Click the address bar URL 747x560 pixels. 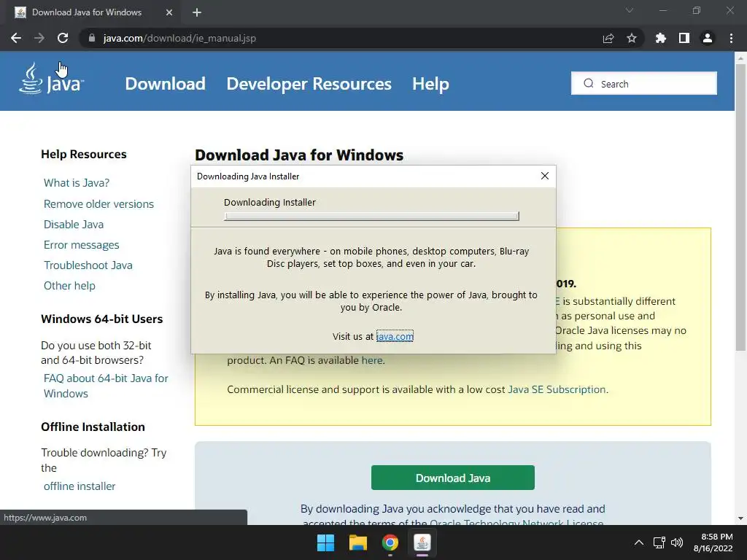point(179,38)
